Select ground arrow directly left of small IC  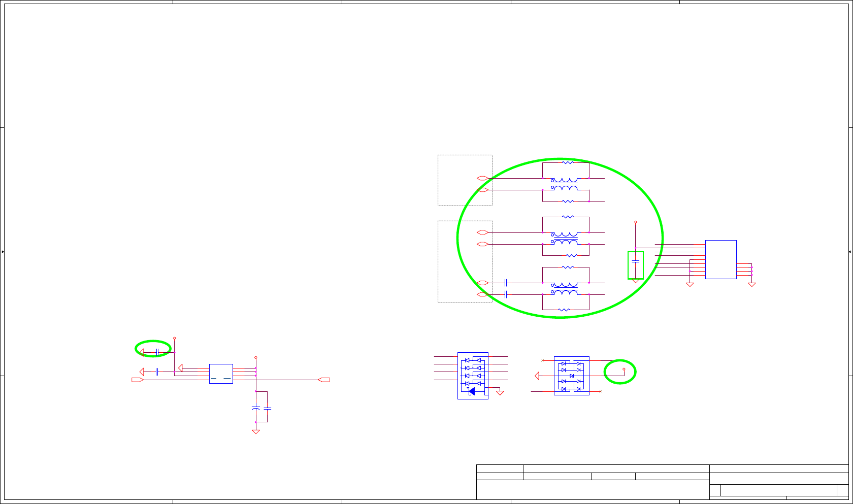(x=181, y=368)
